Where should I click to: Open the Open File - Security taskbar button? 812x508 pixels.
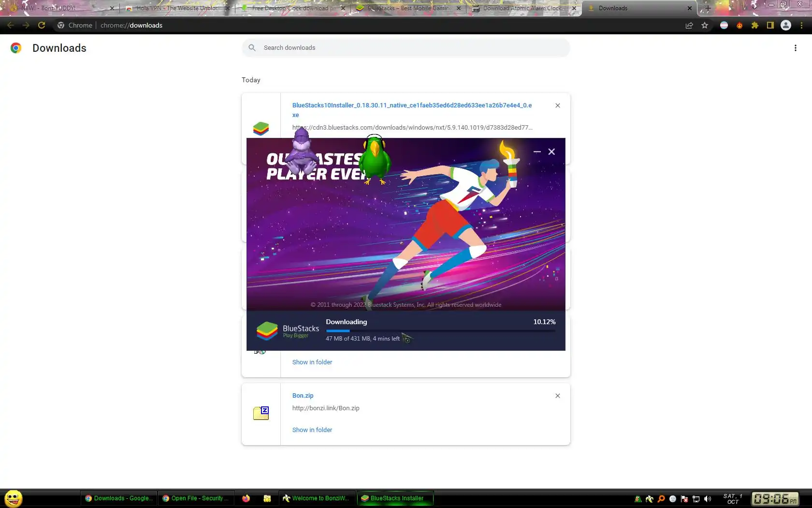(x=196, y=498)
